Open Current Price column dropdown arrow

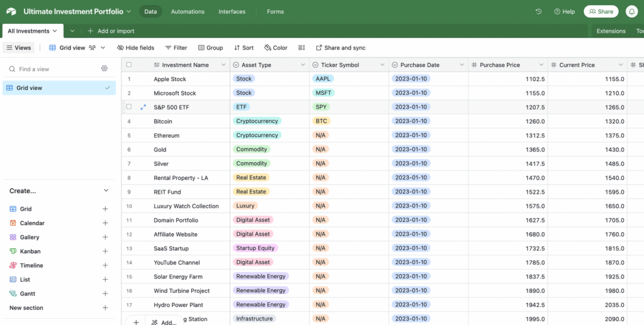[x=621, y=65]
